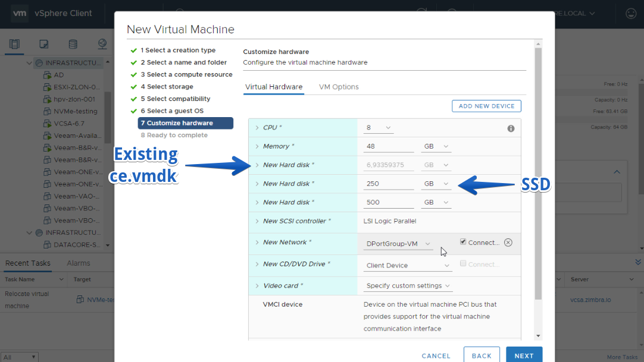Expand the New SCSI controller row

[257, 221]
